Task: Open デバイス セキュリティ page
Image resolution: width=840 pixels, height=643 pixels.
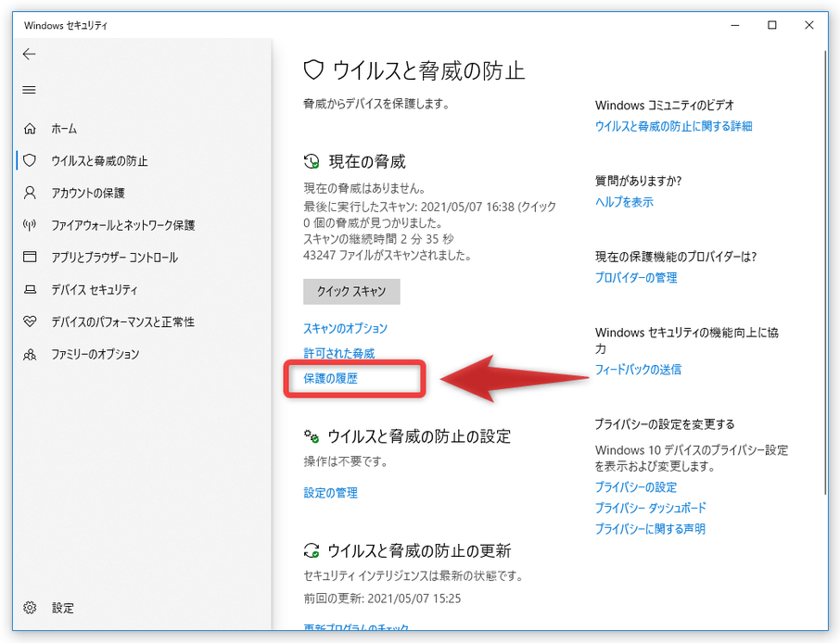Action: coord(95,290)
